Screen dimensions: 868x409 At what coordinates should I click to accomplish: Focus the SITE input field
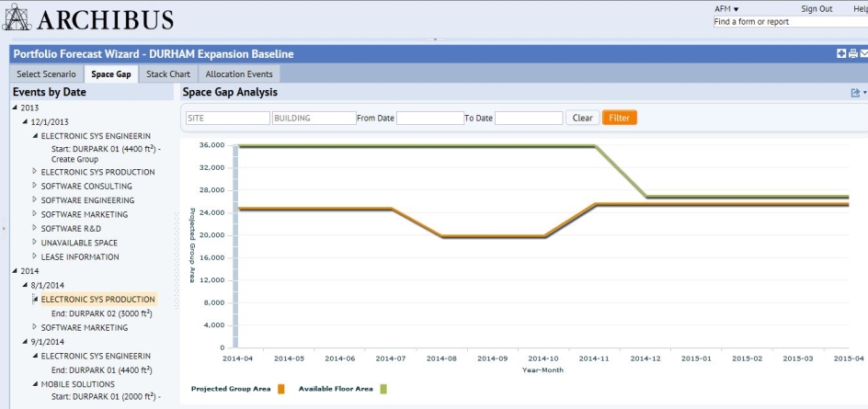(x=227, y=118)
